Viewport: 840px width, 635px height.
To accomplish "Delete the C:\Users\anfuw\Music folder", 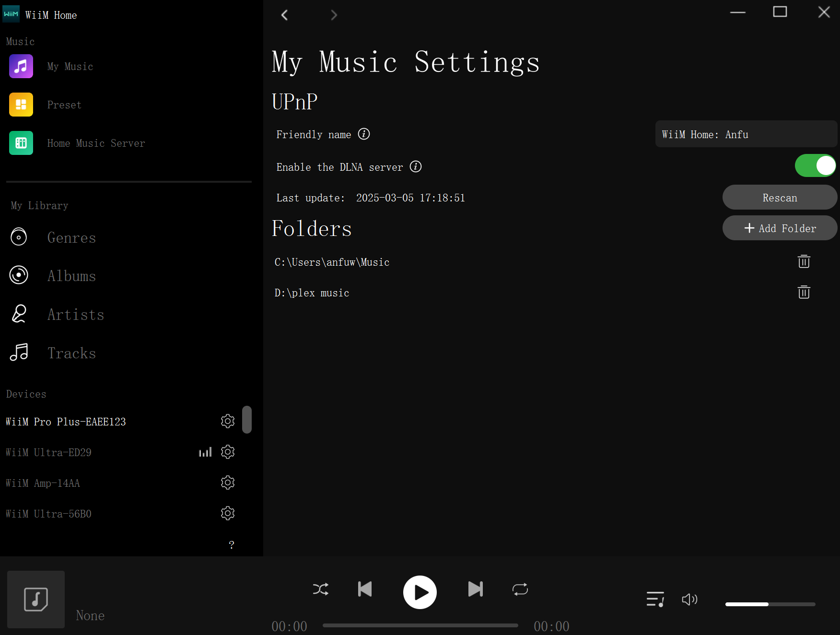I will [x=804, y=261].
